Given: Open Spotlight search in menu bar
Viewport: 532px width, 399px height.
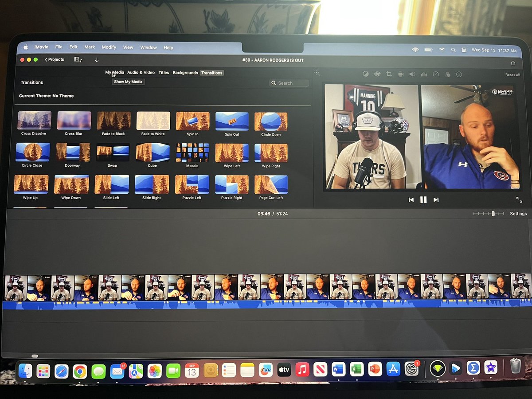Looking at the screenshot, I should pos(453,50).
